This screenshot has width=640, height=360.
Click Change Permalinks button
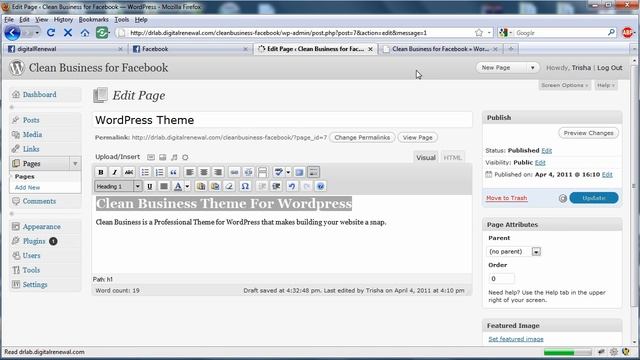coord(362,138)
